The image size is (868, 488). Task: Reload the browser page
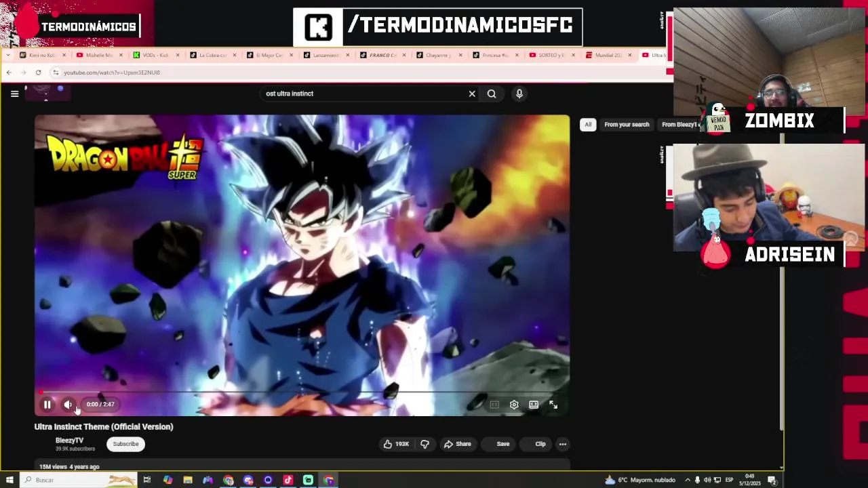tap(38, 73)
